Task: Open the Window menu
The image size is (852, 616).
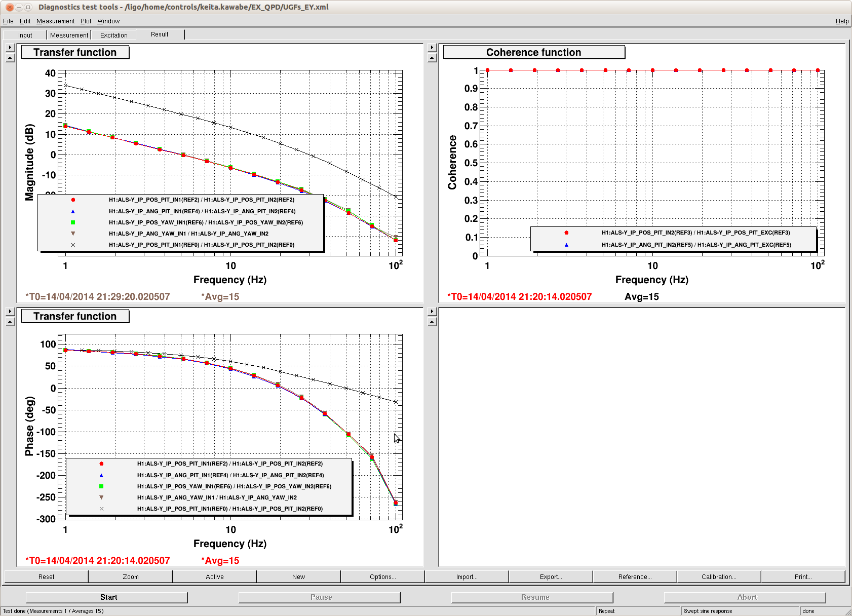Action: coord(108,21)
